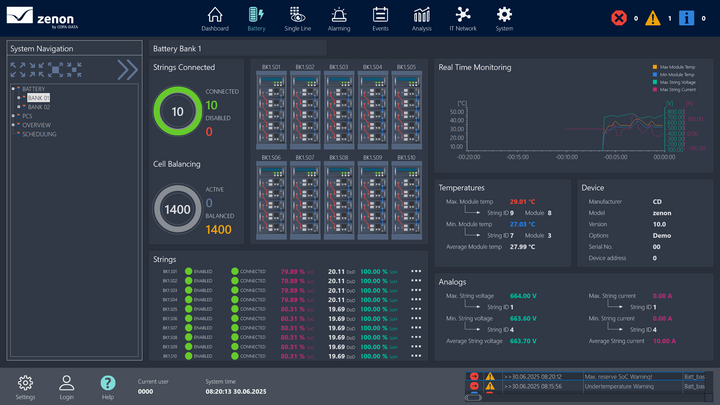Select PCS label in the navigation tree
720x405 pixels.
(28, 116)
